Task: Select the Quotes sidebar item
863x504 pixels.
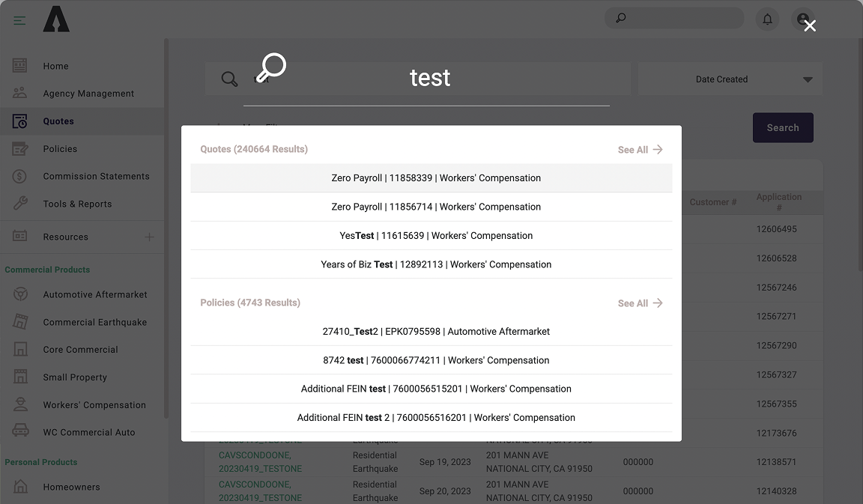Action: click(x=60, y=121)
